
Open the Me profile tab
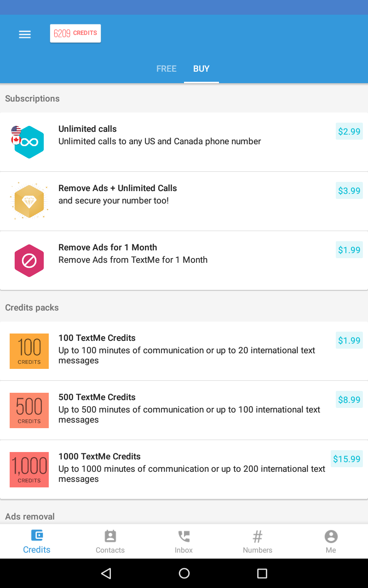(x=331, y=542)
